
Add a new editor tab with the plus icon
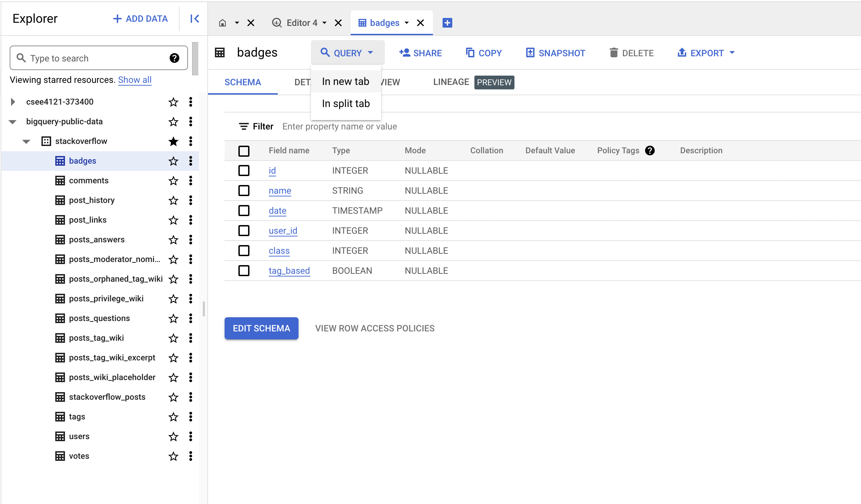(x=447, y=23)
